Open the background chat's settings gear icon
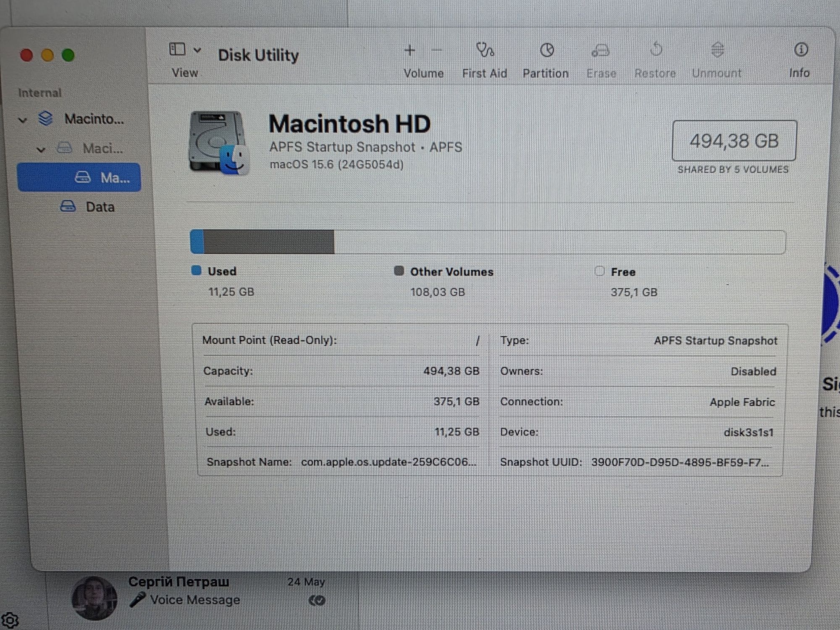This screenshot has height=630, width=840. tap(10, 620)
